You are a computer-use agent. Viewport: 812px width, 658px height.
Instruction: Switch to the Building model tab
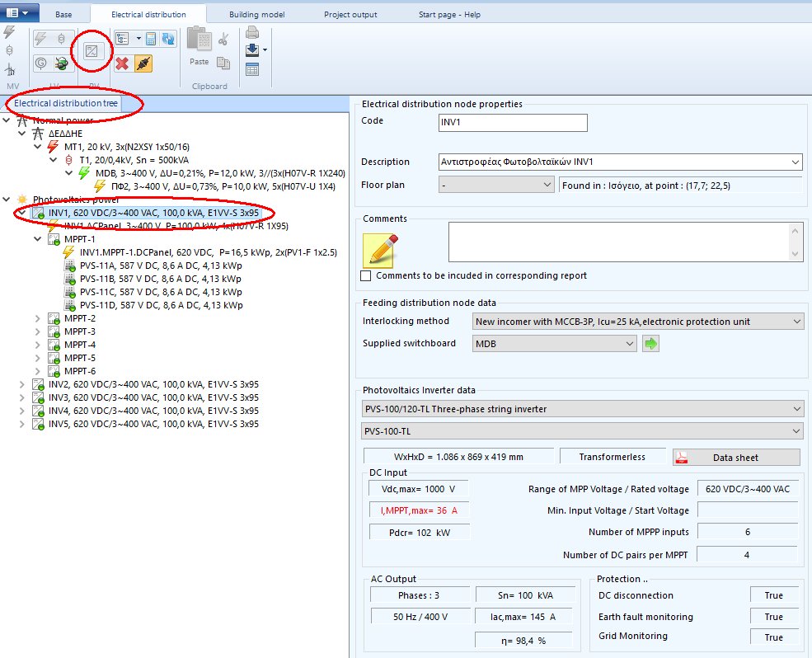256,13
